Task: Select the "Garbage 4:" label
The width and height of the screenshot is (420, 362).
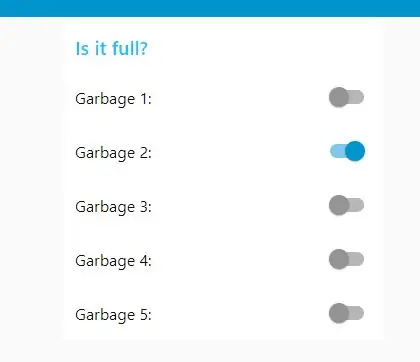Action: point(113,261)
